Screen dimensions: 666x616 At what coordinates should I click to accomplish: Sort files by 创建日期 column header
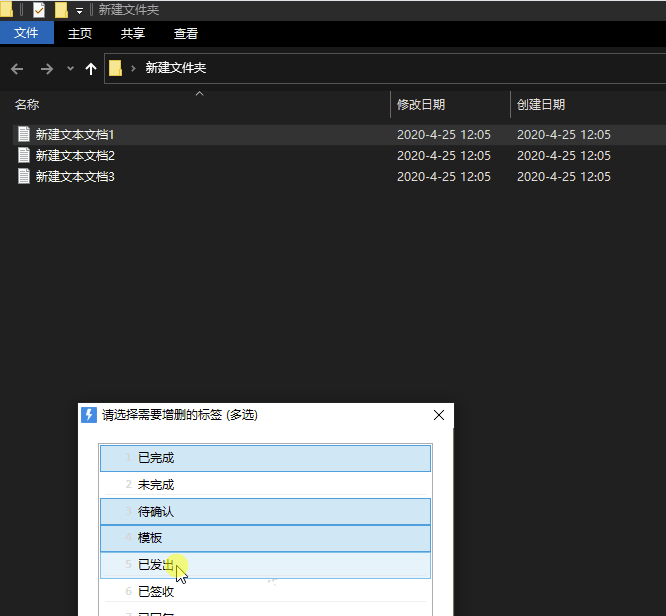(541, 104)
